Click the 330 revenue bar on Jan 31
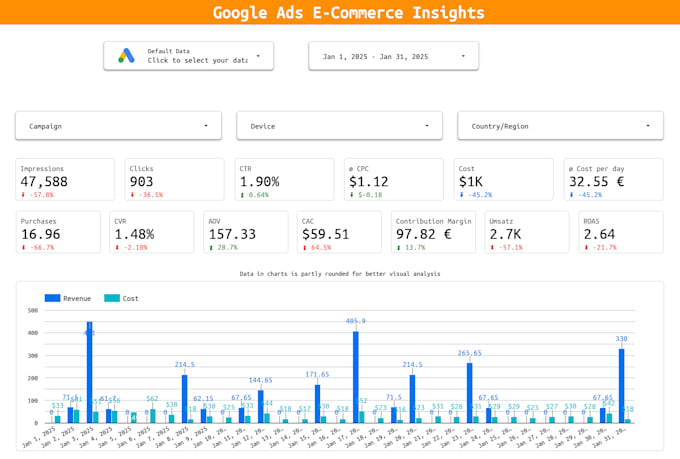The height and width of the screenshot is (459, 680). click(x=621, y=386)
